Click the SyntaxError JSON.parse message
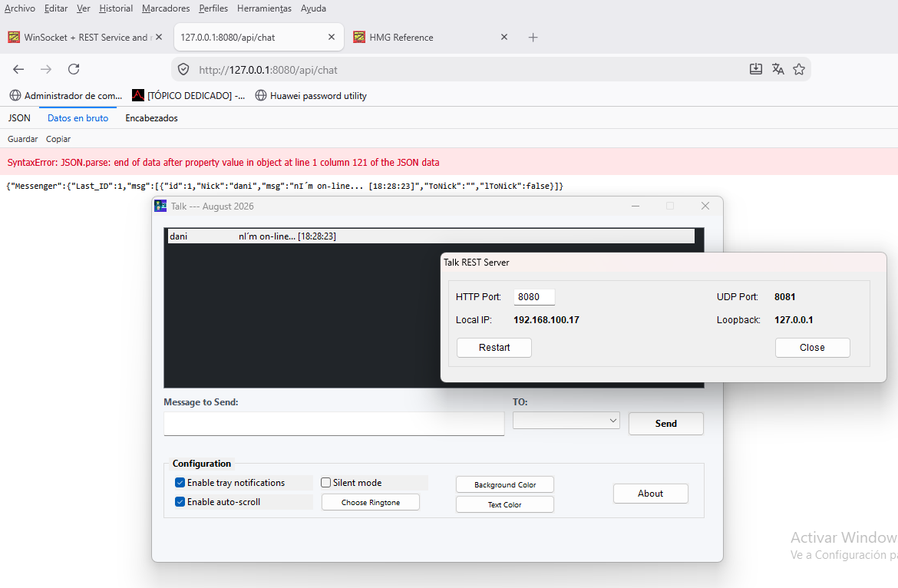The width and height of the screenshot is (898, 588). [x=223, y=163]
